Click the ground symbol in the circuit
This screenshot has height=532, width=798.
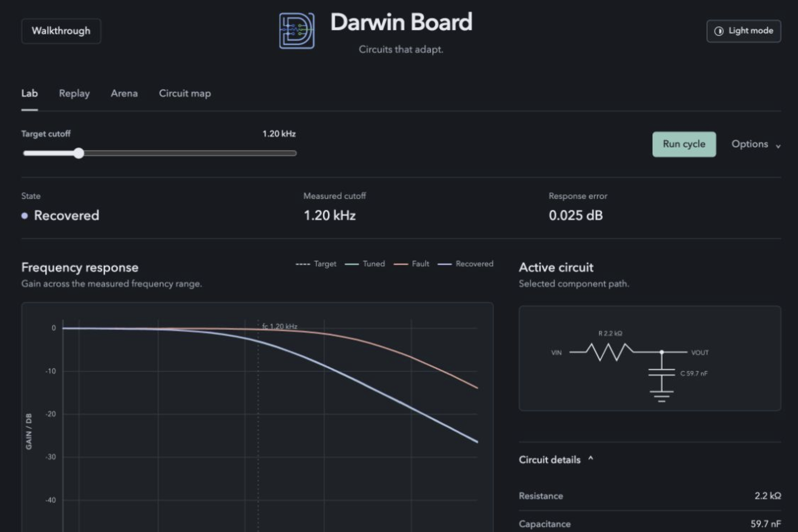pyautogui.click(x=662, y=396)
